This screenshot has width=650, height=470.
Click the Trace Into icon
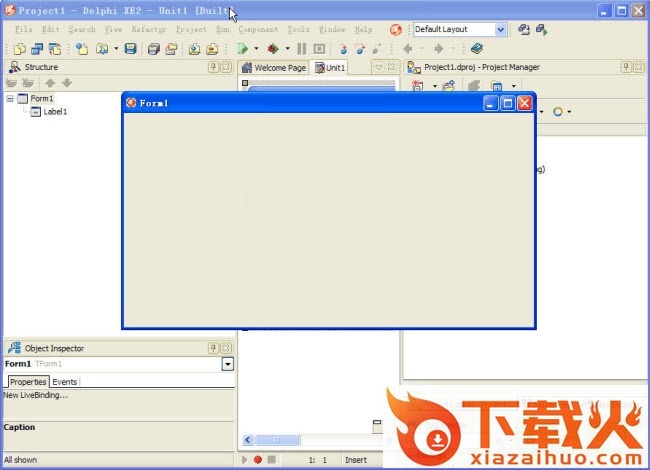pyautogui.click(x=343, y=49)
